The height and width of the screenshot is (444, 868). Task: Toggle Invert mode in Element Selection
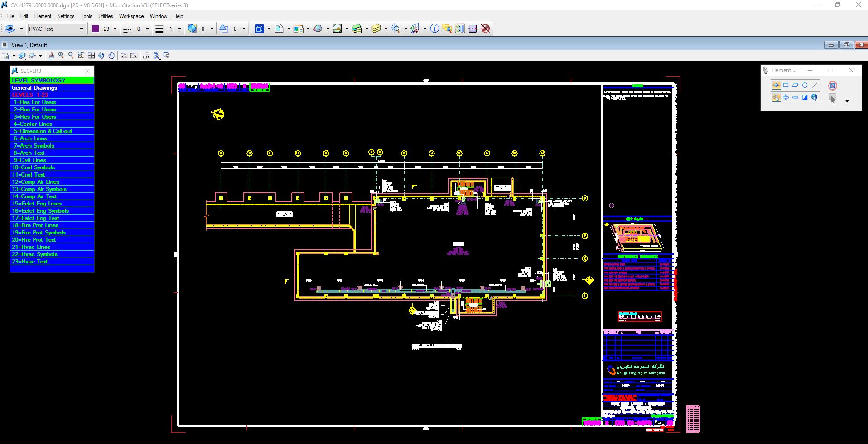(805, 97)
